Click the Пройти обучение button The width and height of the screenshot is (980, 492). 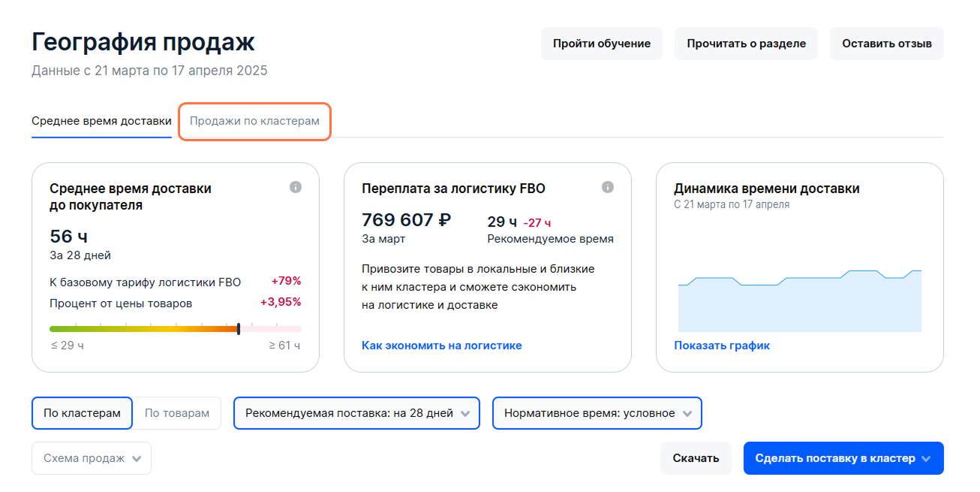pyautogui.click(x=601, y=43)
